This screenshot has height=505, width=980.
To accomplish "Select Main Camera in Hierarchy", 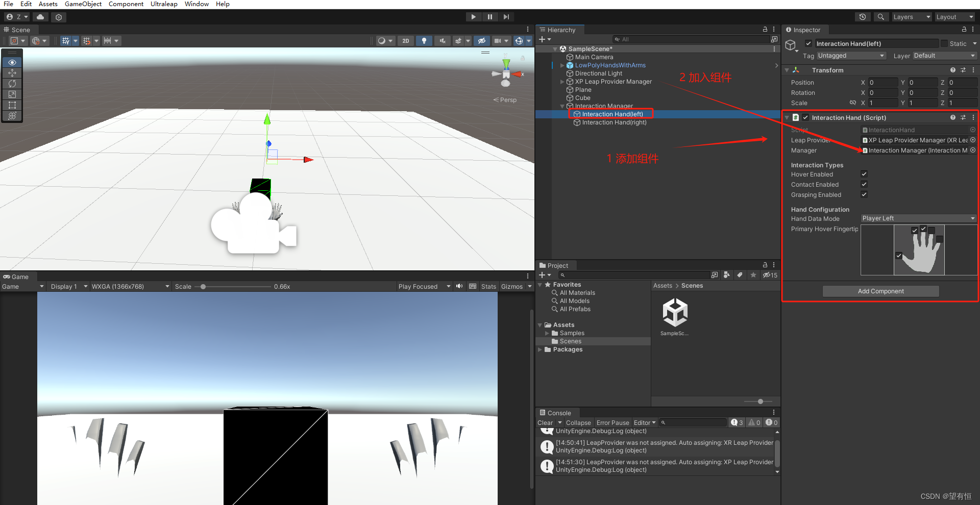I will point(594,57).
